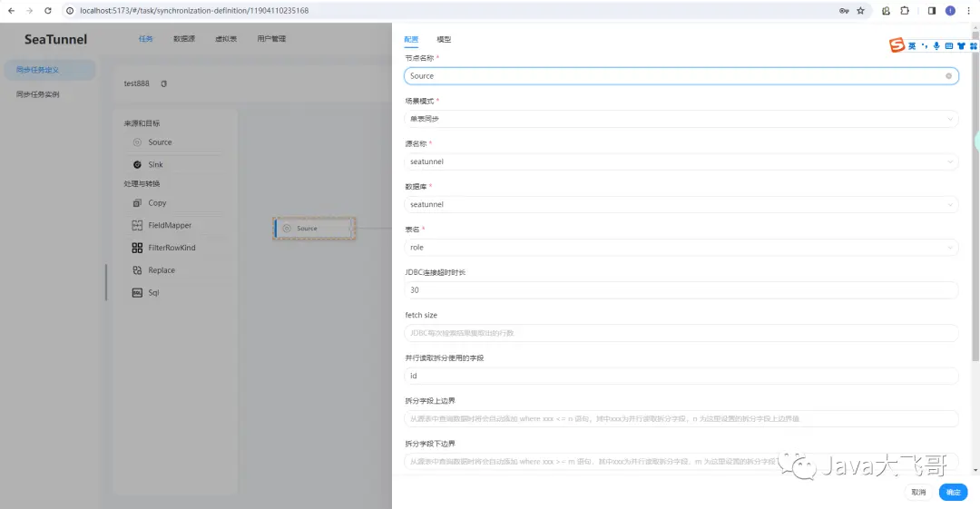This screenshot has height=509, width=980.
Task: Open 任务 in top navigation
Action: [x=145, y=39]
